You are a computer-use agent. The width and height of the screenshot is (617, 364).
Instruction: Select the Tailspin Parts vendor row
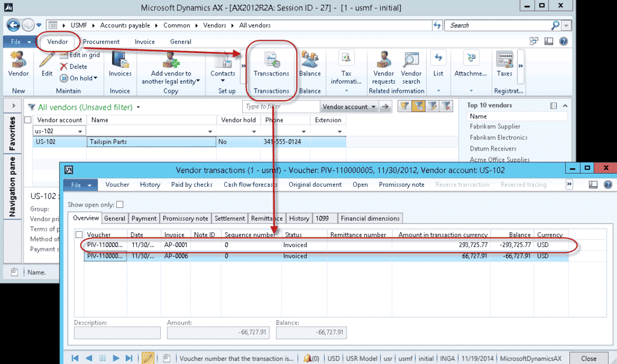tap(189, 142)
